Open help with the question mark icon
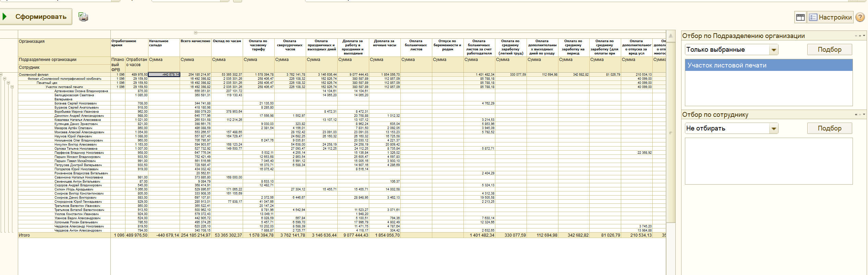 pos(860,17)
